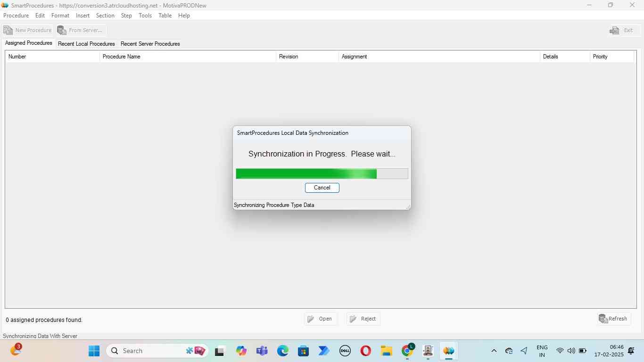Click the taskbar Search box
This screenshot has width=644, height=362.
157,351
